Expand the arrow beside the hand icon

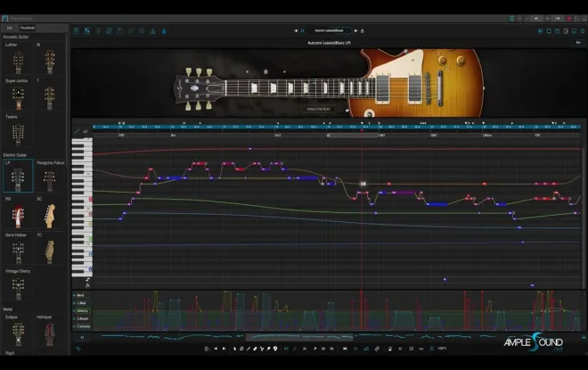click(168, 31)
